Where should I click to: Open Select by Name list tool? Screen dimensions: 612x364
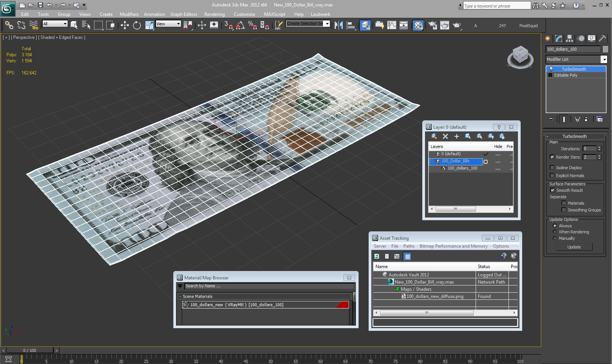coord(86,25)
